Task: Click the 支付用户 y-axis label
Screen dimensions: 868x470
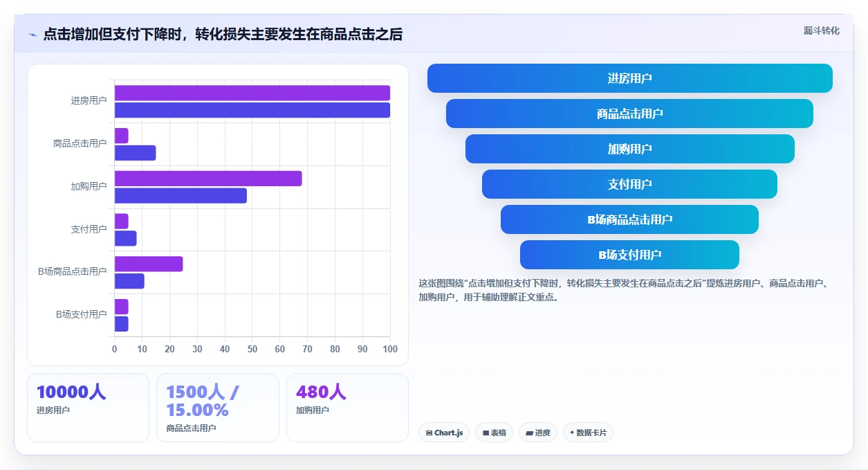Action: tap(89, 230)
